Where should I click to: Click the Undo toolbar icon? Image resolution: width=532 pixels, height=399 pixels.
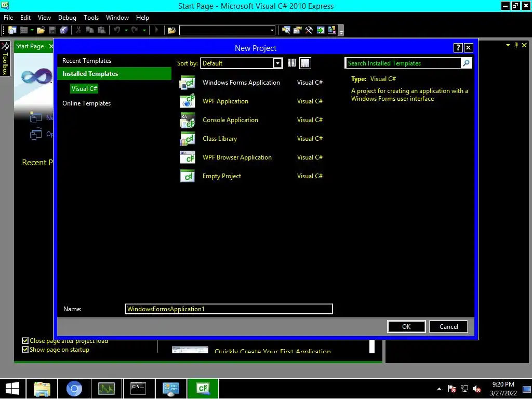point(117,30)
